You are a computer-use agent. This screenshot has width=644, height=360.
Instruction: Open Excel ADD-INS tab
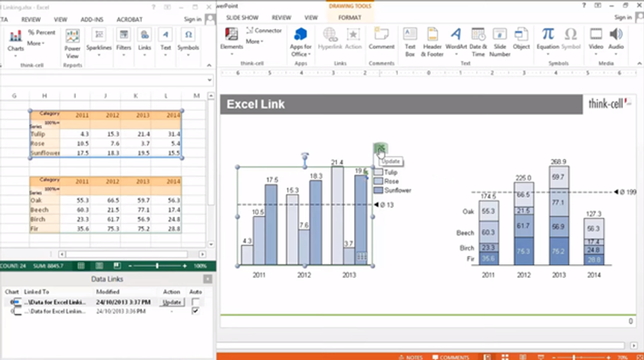click(92, 19)
